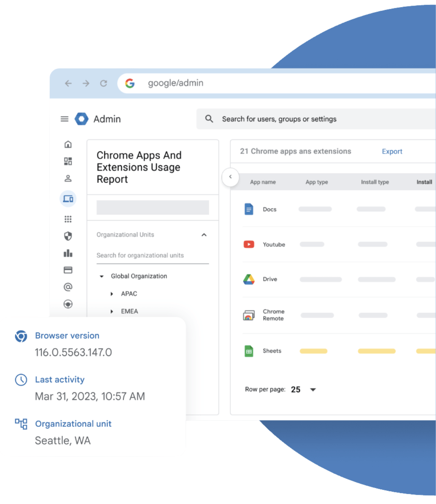
Task: Collapse the Global Organization tree node
Action: click(102, 276)
